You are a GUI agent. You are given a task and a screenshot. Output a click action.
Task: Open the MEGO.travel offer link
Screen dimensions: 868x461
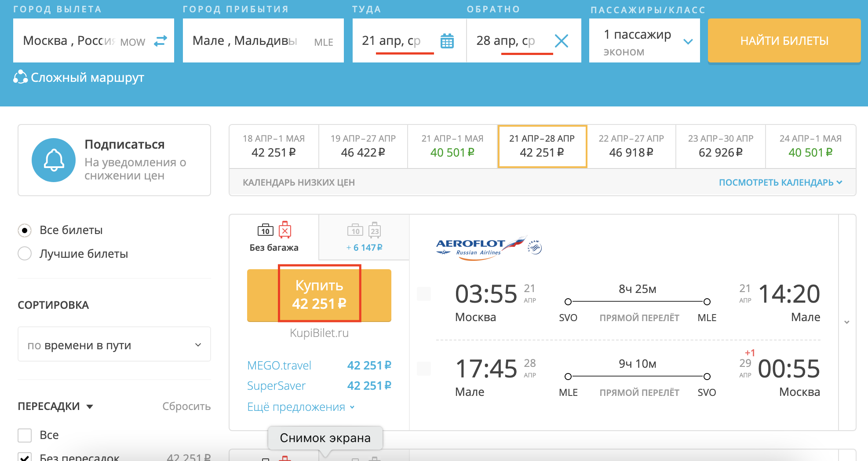[279, 365]
